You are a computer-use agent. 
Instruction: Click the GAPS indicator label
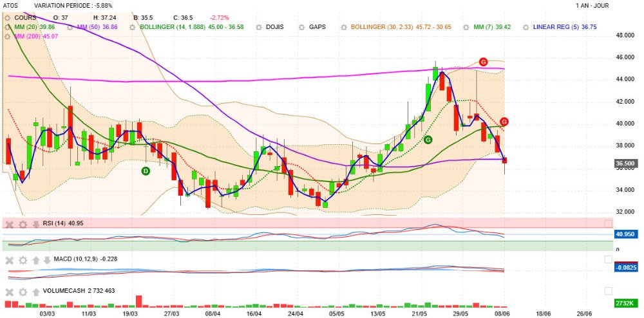[x=317, y=27]
